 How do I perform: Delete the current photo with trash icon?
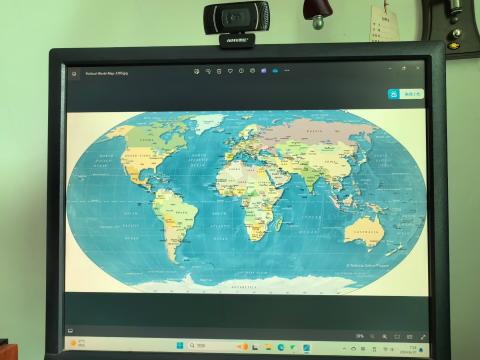click(x=219, y=71)
